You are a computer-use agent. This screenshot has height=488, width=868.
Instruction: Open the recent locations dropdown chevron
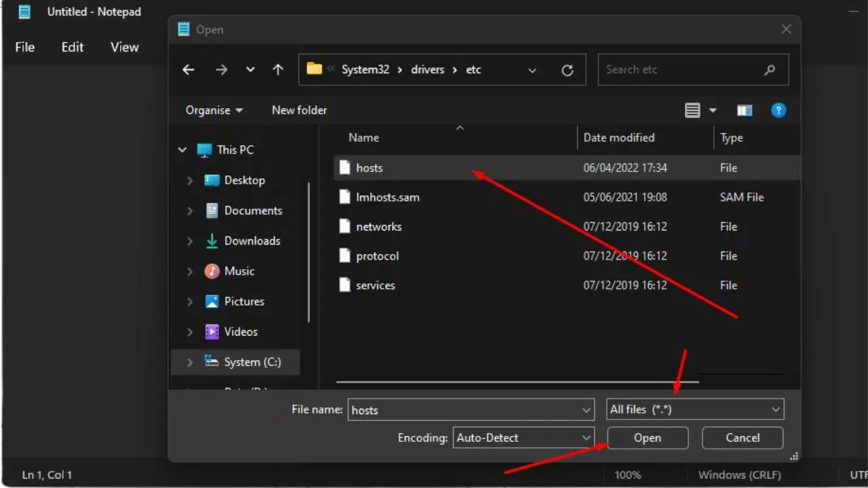(250, 70)
